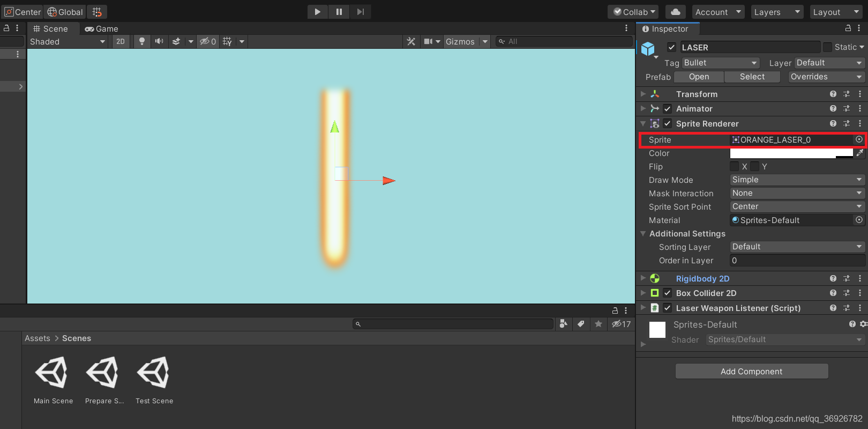Advance one frame with the Step button

(x=361, y=12)
